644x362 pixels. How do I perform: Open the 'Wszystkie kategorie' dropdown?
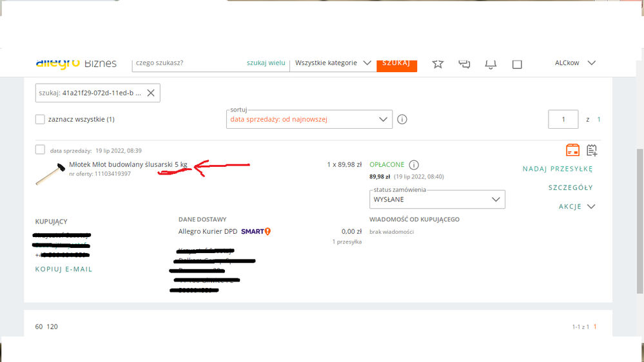(x=333, y=63)
